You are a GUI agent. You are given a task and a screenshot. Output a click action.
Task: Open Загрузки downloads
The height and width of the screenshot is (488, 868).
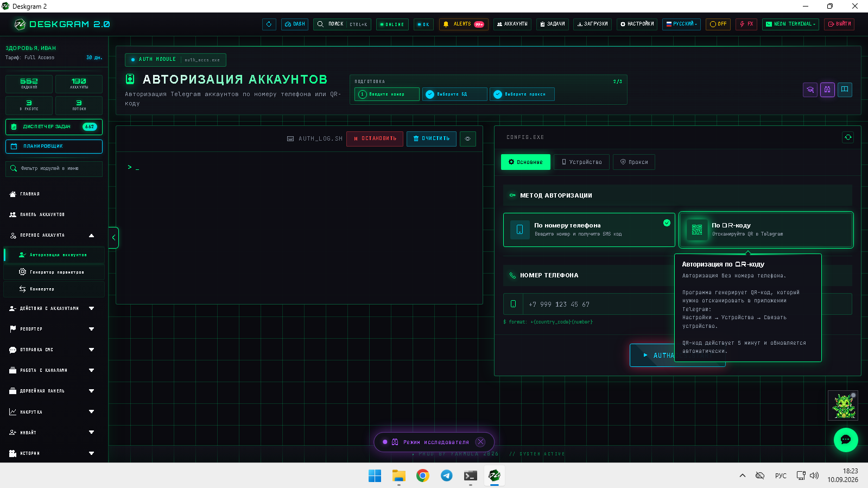tap(592, 24)
